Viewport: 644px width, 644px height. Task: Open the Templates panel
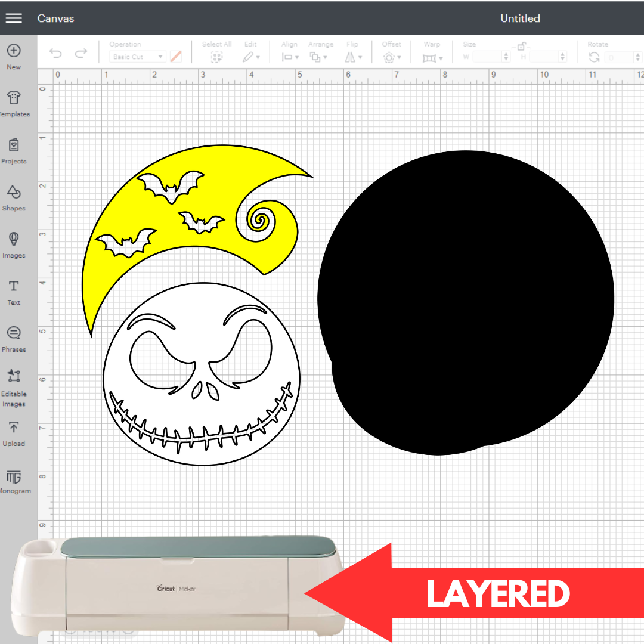(14, 104)
